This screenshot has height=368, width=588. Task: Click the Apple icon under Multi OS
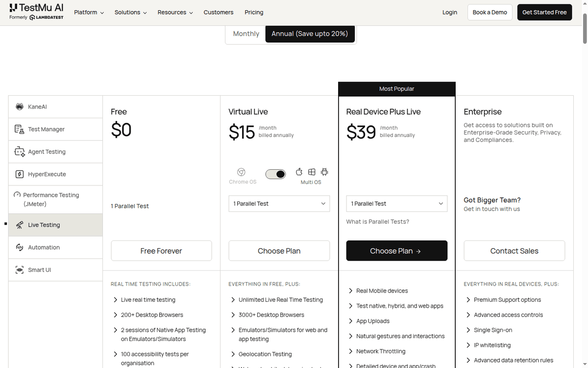point(299,172)
